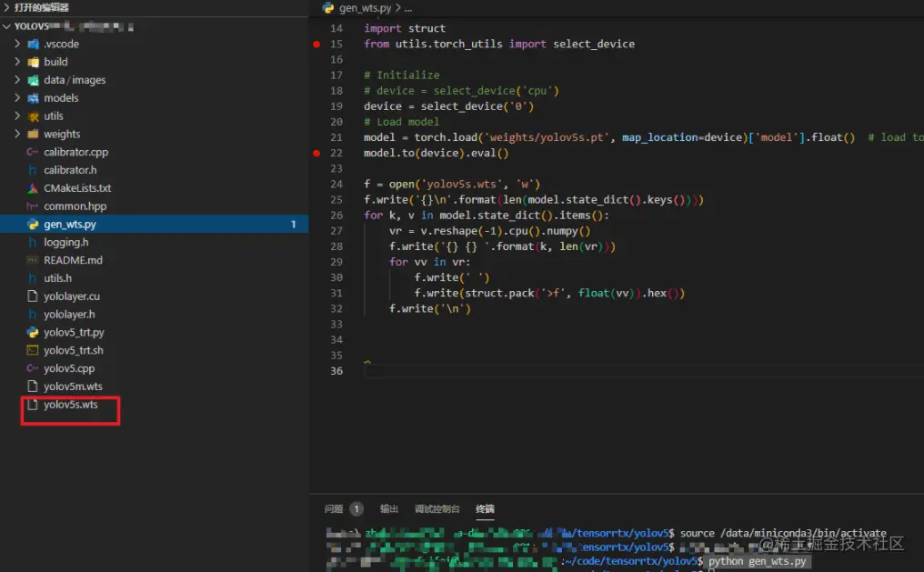This screenshot has height=572, width=924.
Task: Switch to the Output (输出) panel tab
Action: coord(389,508)
